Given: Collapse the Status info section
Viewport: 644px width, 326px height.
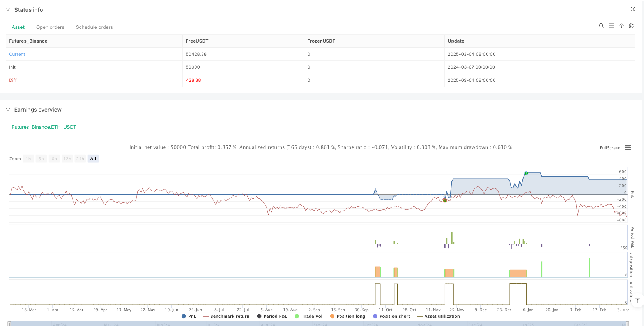Looking at the screenshot, I should [8, 10].
